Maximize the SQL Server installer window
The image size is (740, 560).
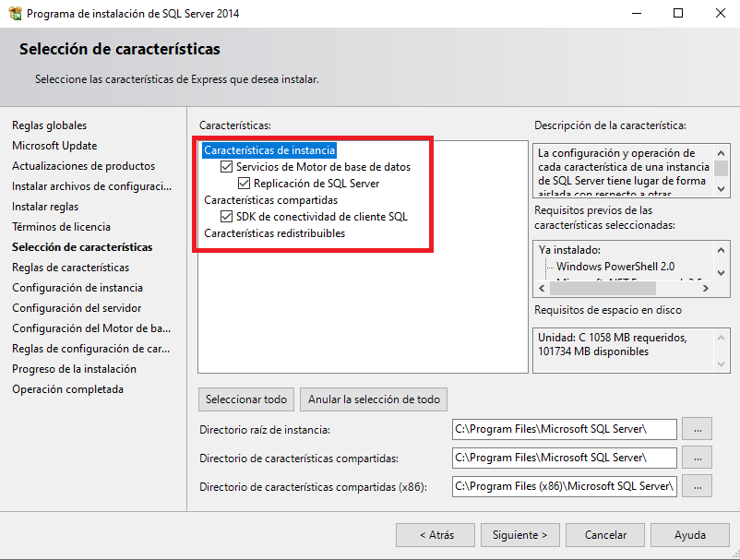coord(678,13)
